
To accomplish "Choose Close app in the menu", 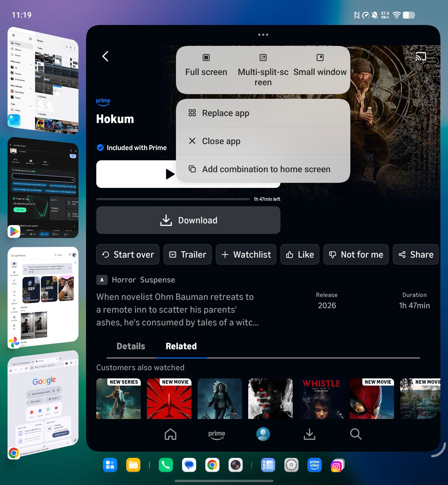I will click(263, 141).
